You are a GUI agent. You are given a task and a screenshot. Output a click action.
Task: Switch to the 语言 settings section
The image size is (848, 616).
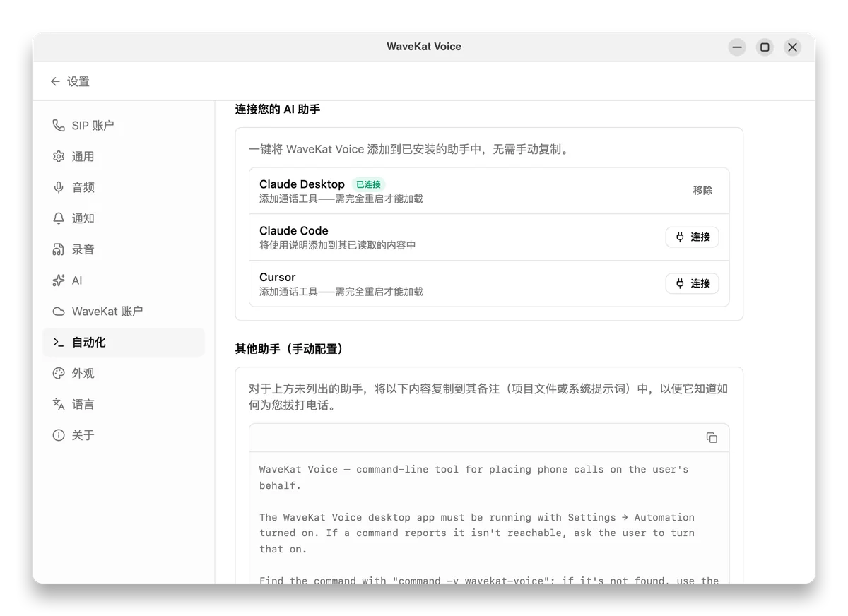click(124, 405)
